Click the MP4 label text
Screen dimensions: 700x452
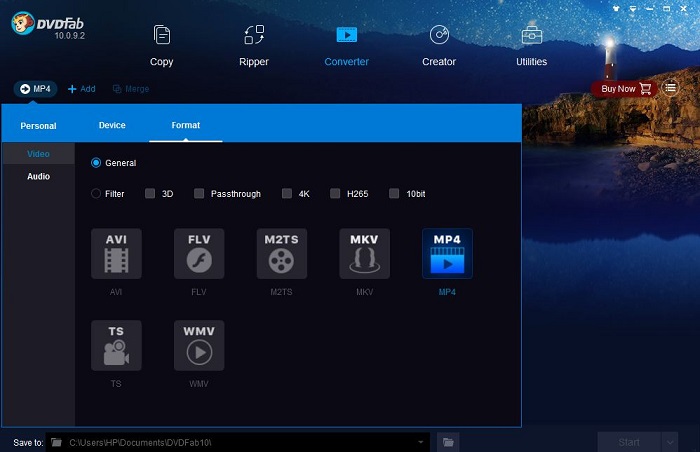(447, 292)
